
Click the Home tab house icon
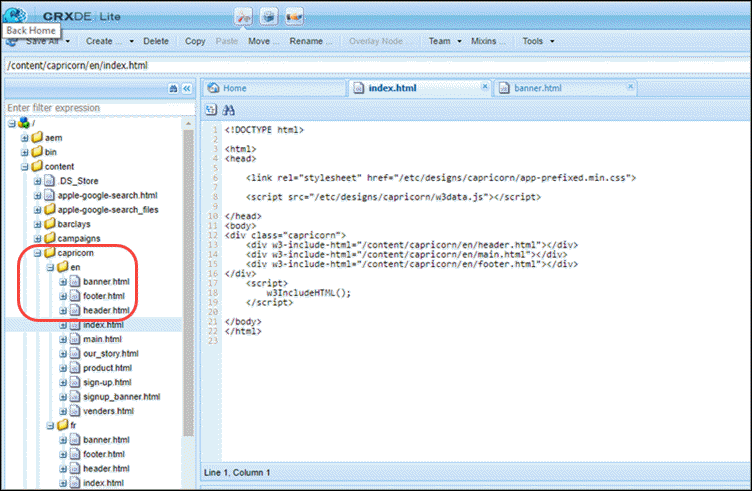[213, 88]
